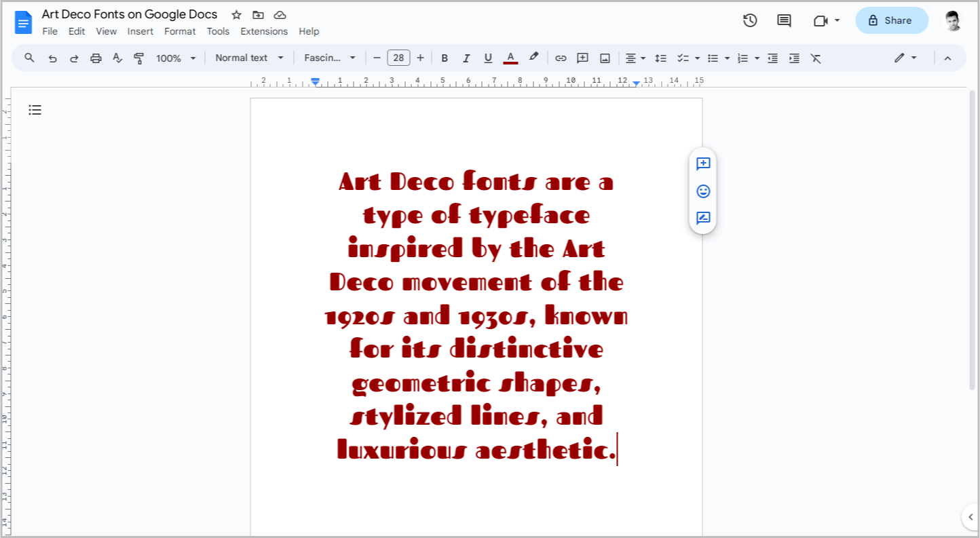Toggle underline formatting
The width and height of the screenshot is (980, 538).
tap(488, 58)
